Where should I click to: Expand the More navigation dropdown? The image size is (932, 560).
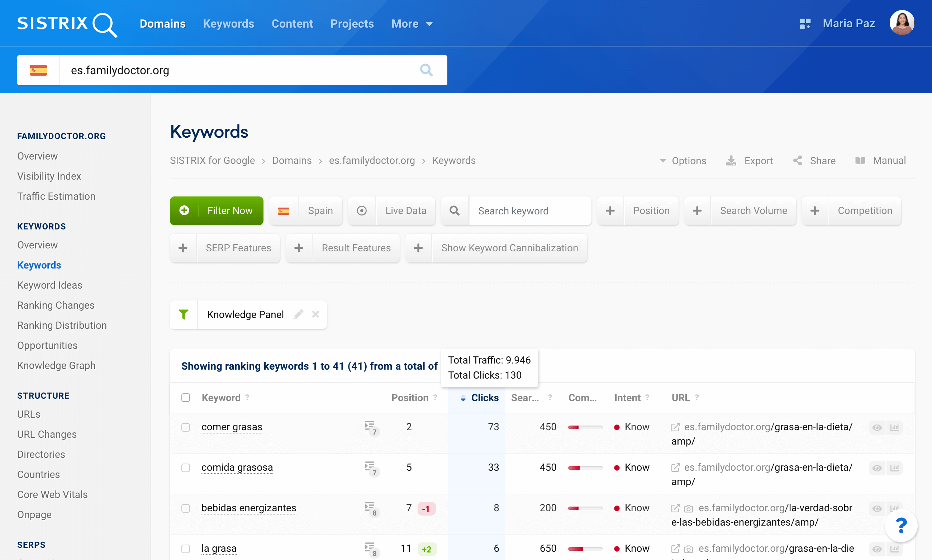click(412, 24)
